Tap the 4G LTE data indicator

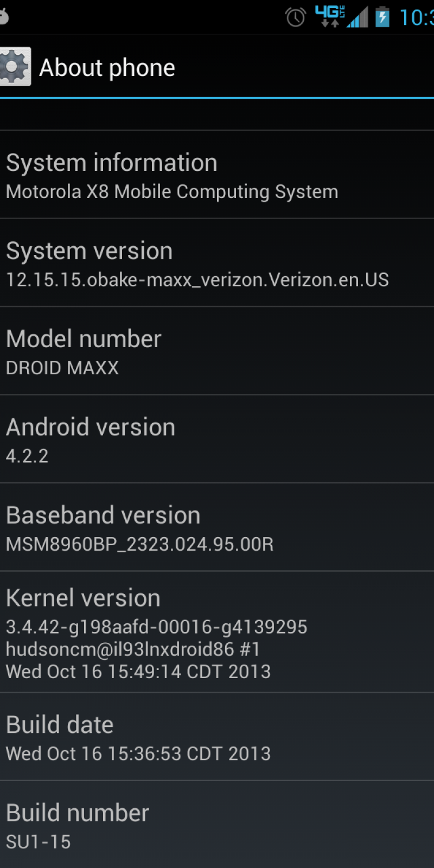[x=330, y=17]
